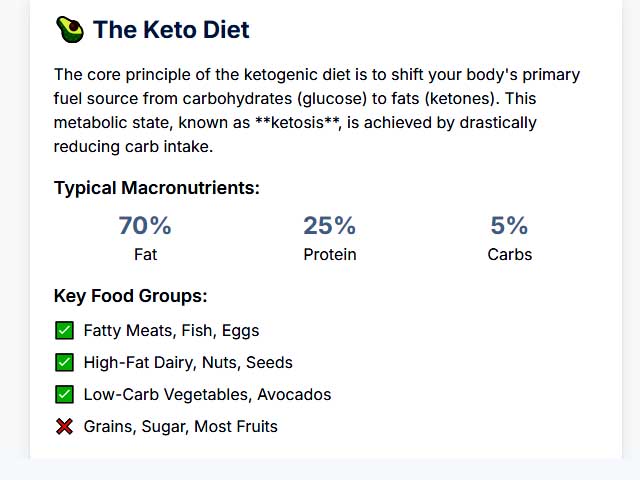
Task: Click the Key Food Groups heading
Action: tap(131, 296)
